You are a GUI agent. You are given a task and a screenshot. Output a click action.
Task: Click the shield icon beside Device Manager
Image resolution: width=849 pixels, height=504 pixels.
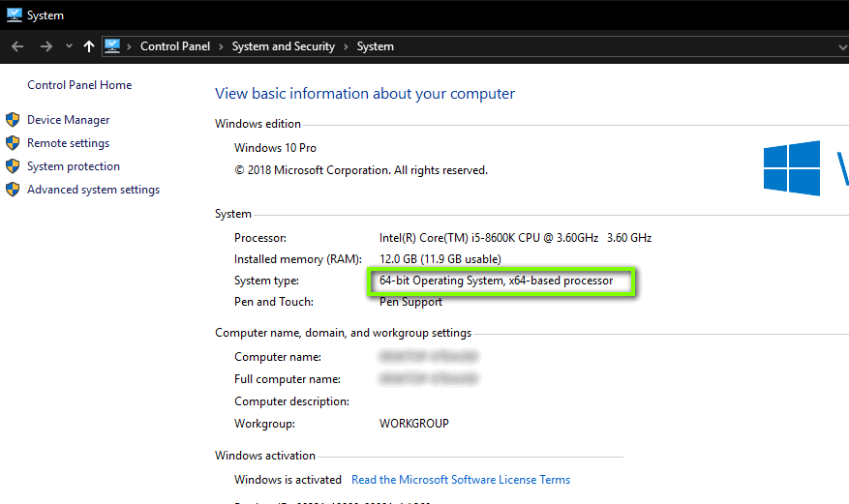pos(13,120)
